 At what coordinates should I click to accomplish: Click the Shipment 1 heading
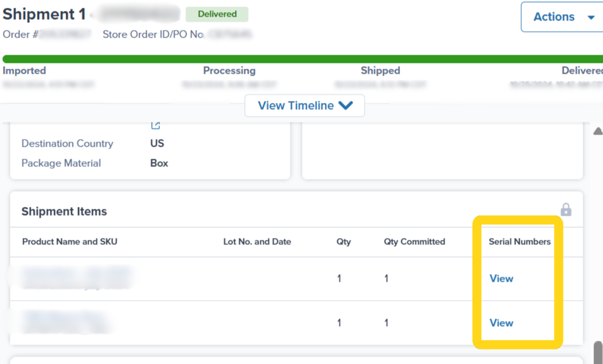coord(44,14)
